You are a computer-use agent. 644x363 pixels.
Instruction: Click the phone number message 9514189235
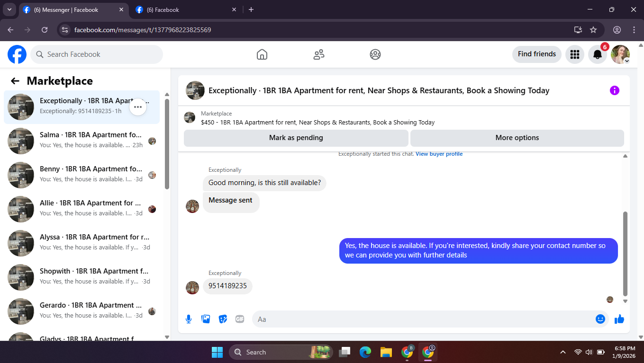tap(227, 286)
